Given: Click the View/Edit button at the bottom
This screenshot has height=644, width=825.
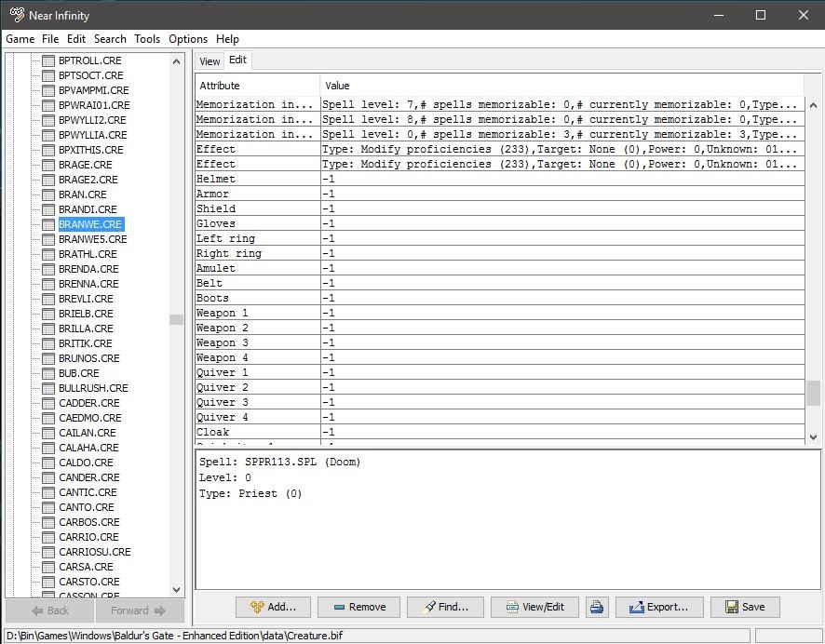Looking at the screenshot, I should pos(534,607).
